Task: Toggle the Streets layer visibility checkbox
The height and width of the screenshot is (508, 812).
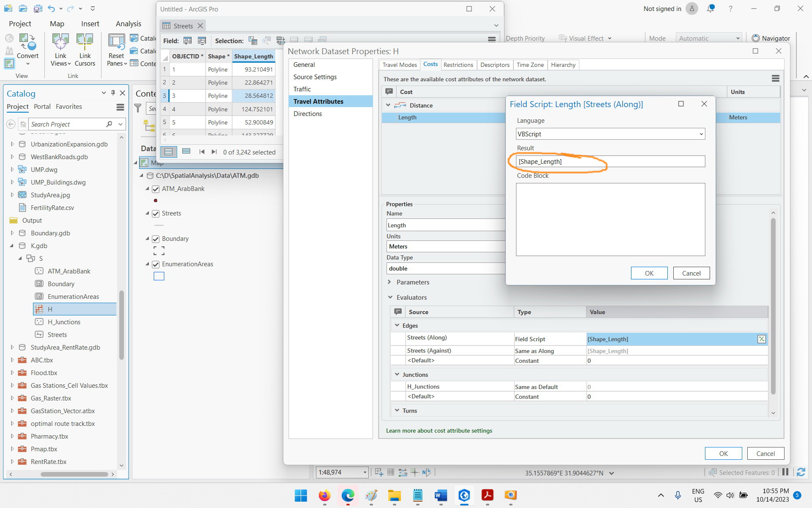Action: 156,213
